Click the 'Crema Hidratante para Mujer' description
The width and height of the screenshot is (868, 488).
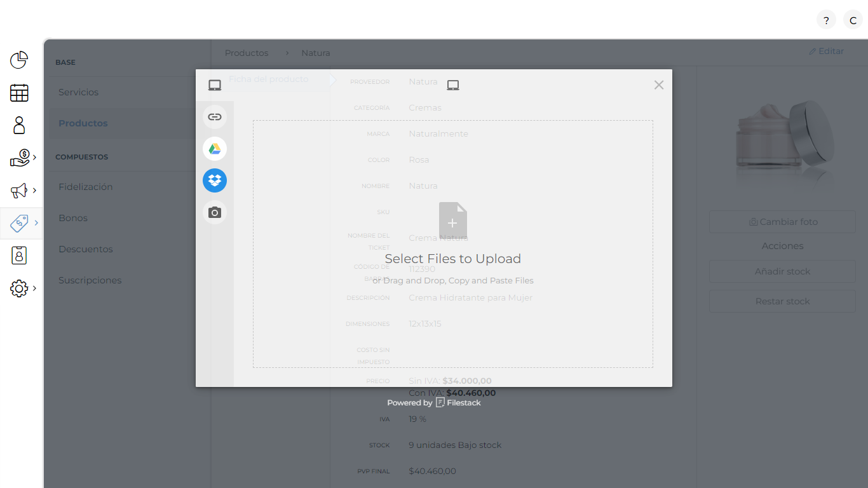point(470,297)
